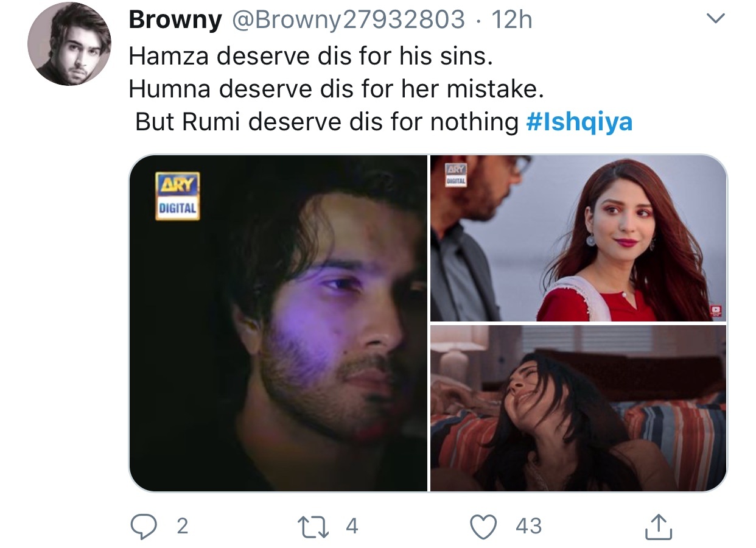Click the reply count 2
Viewport: 756px width, 548px height.
[x=182, y=526]
